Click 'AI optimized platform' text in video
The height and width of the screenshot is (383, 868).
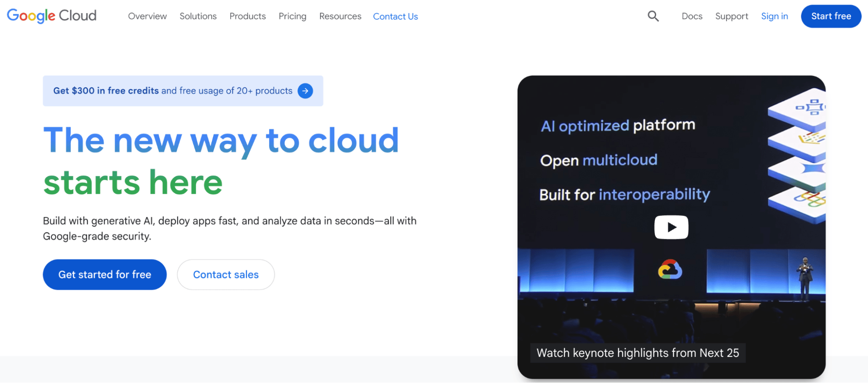[x=618, y=125]
